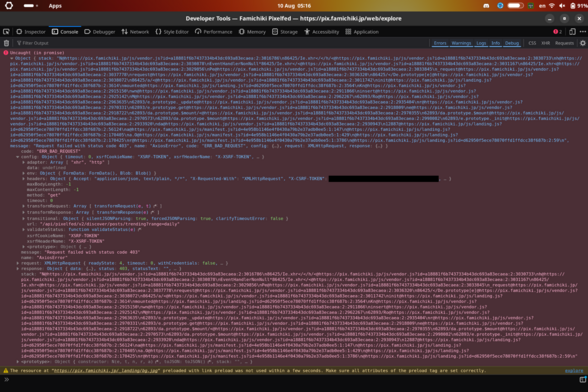Toggle the XHR filter button
Screen dimensions: 588x392
tap(545, 43)
